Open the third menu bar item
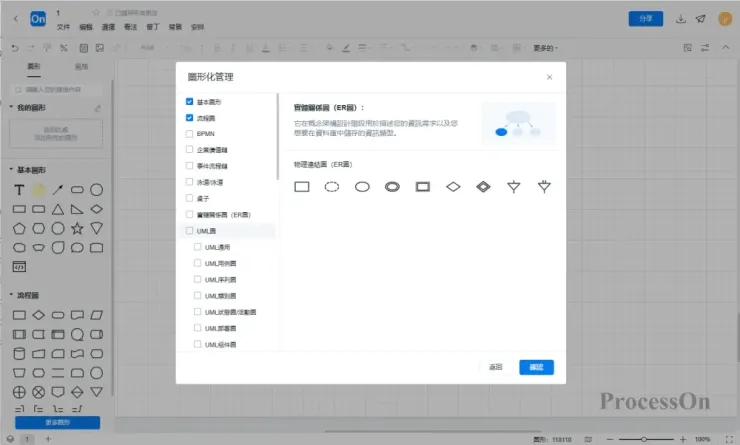Viewport: 740px width, 445px height. [108, 27]
